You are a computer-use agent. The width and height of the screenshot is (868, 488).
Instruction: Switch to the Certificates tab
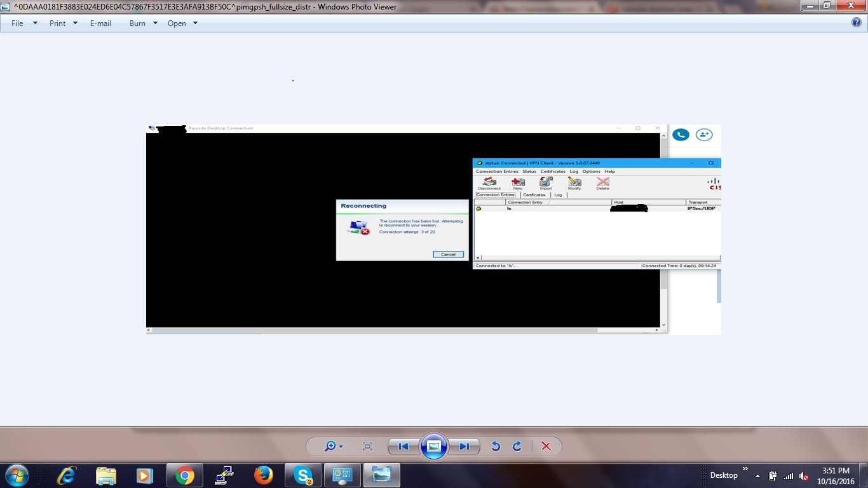(534, 195)
